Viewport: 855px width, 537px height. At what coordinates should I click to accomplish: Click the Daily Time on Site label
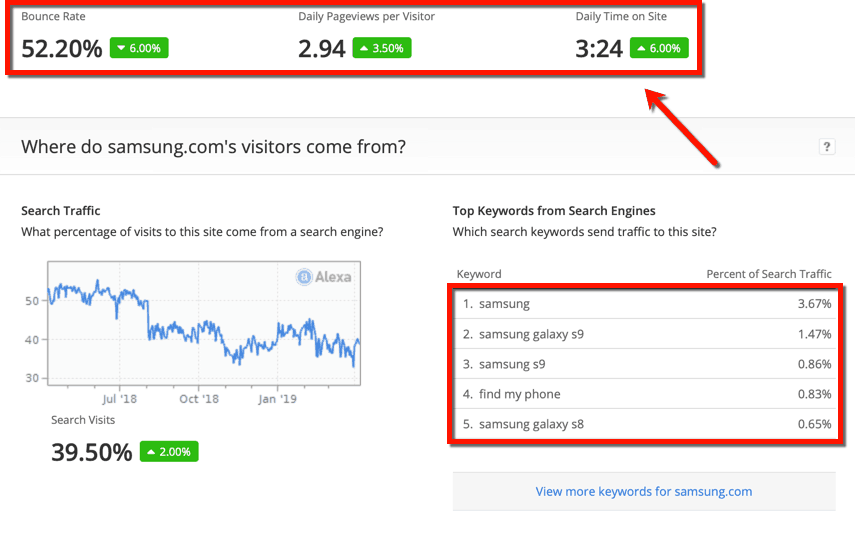click(621, 16)
